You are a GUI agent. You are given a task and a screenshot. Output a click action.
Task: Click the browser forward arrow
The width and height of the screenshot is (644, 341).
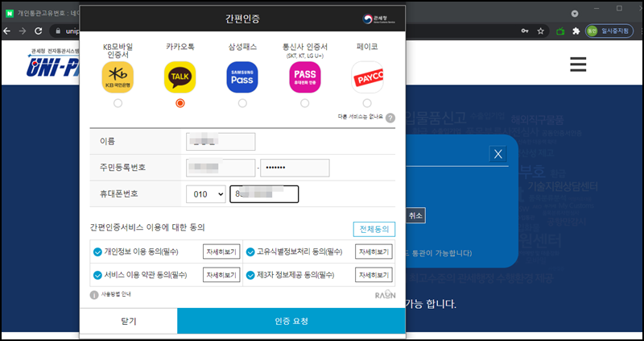pyautogui.click(x=23, y=31)
